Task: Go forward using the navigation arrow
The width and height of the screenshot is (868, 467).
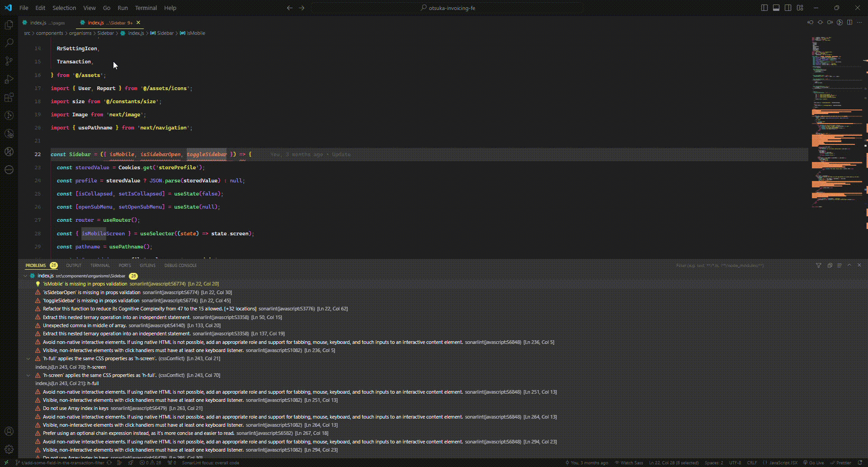Action: (x=302, y=8)
